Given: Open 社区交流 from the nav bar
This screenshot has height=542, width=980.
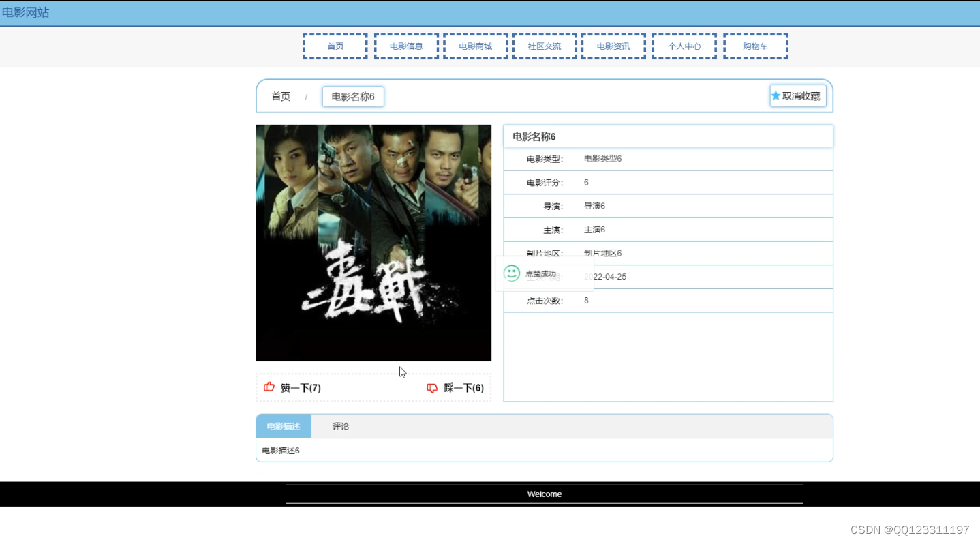Looking at the screenshot, I should (x=545, y=46).
